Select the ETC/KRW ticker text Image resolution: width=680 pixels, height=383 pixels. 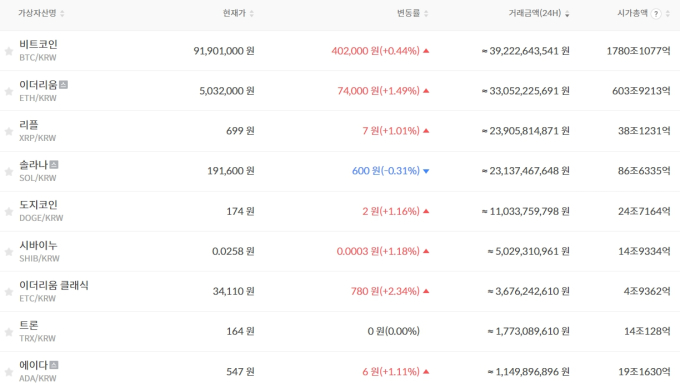pyautogui.click(x=37, y=298)
